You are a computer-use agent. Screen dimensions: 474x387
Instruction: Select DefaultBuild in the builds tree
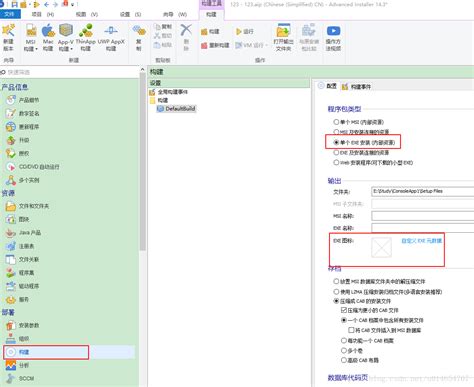(176, 109)
